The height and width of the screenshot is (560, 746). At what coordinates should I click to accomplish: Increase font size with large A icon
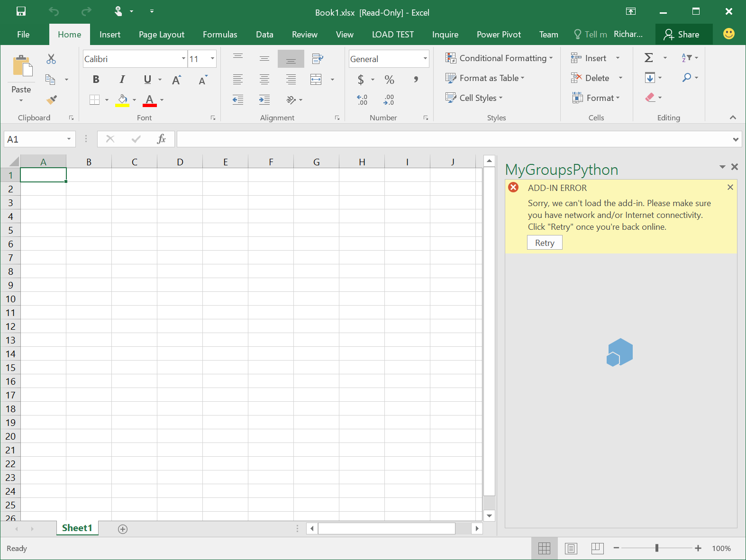176,80
